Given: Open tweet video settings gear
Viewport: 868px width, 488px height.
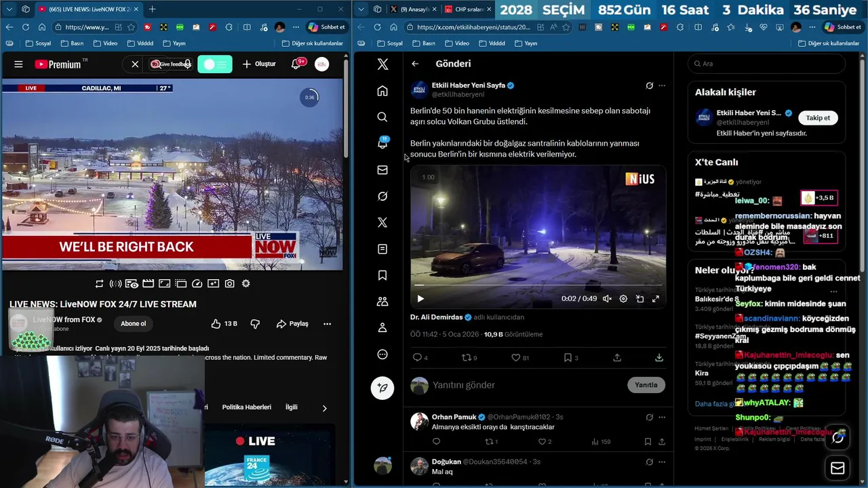Looking at the screenshot, I should tap(623, 299).
